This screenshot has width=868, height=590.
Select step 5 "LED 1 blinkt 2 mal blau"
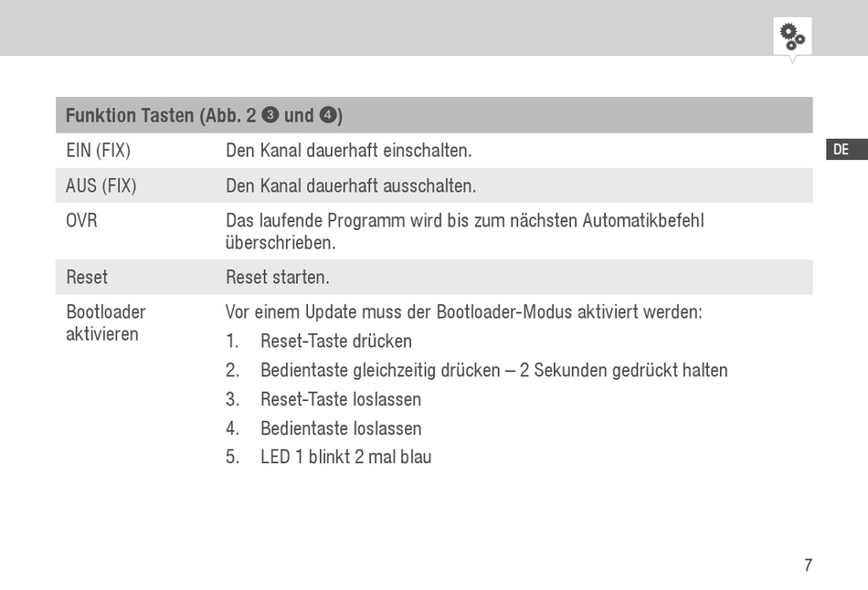[345, 457]
